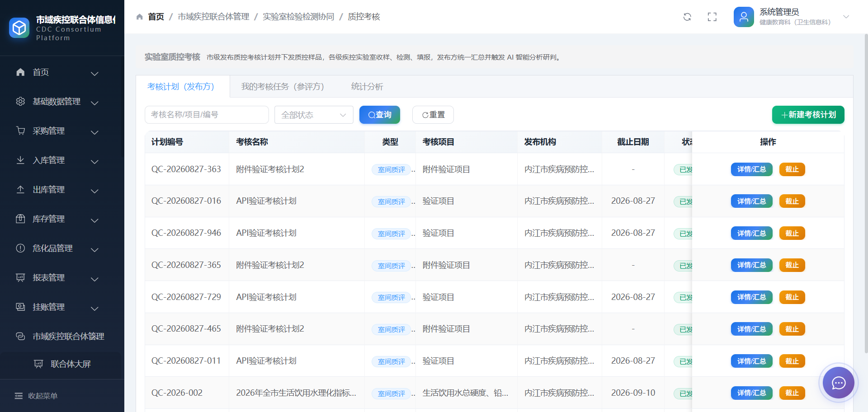The image size is (868, 412).
Task: Click the 查询 search button
Action: 380,115
